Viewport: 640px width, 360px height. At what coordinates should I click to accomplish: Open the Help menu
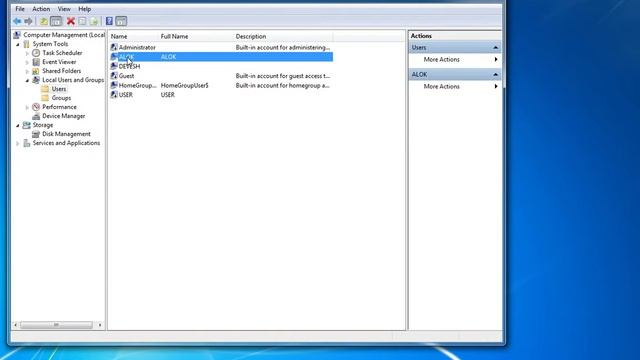[x=84, y=9]
